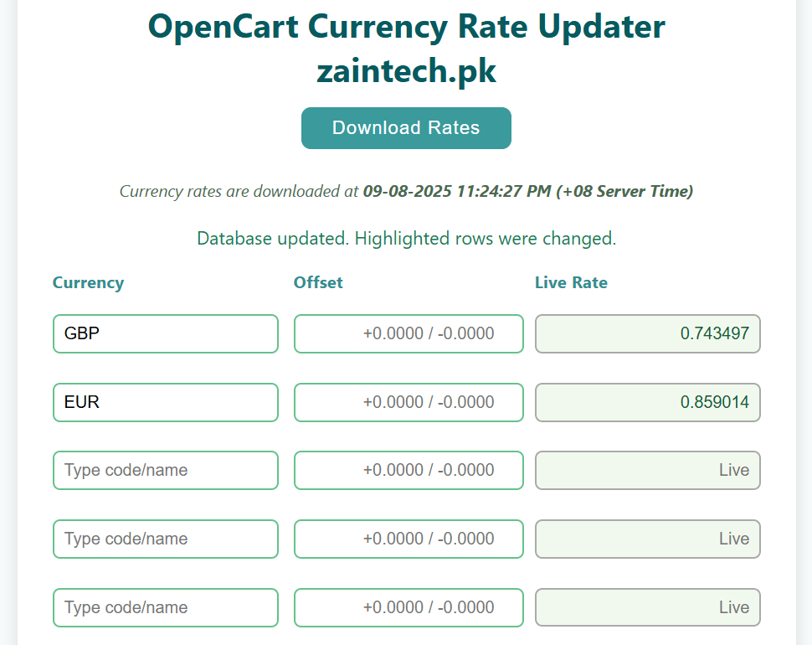Image resolution: width=812 pixels, height=645 pixels.
Task: Select the EUR live rate 0.859014 field
Action: [647, 402]
